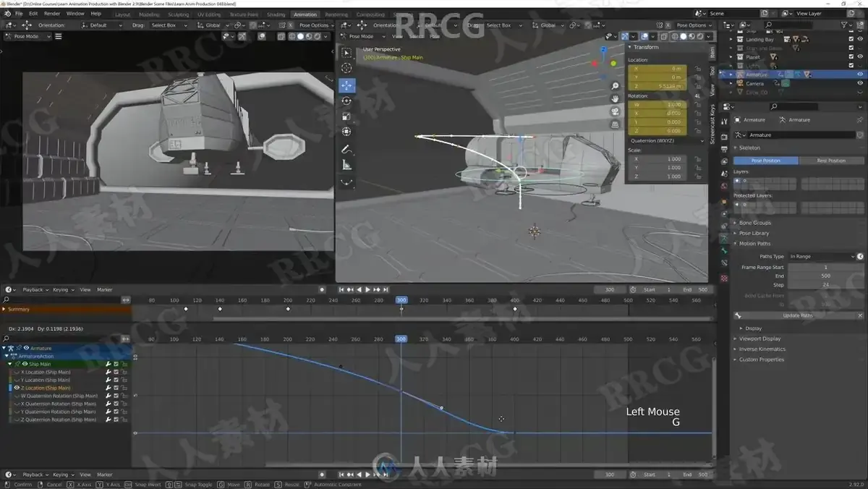Select the Cursor tool in viewport toolbar
The width and height of the screenshot is (868, 489).
(x=346, y=68)
